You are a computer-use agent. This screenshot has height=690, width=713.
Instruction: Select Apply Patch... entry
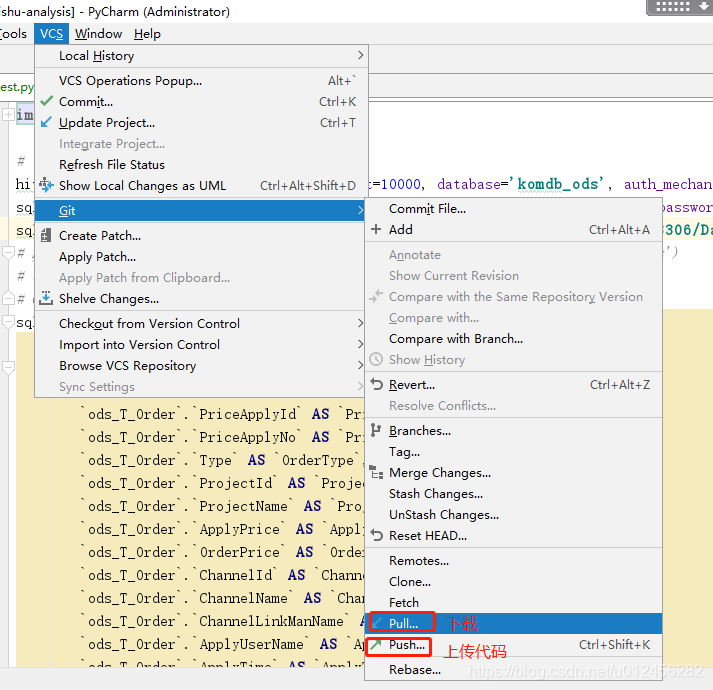[x=200, y=257]
